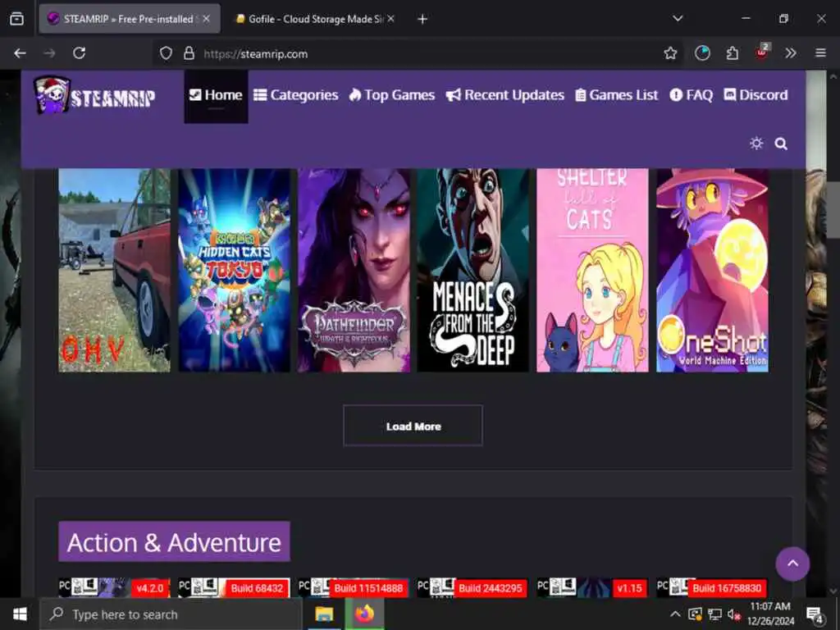Click the v4.2.0 version badge

pyautogui.click(x=150, y=588)
